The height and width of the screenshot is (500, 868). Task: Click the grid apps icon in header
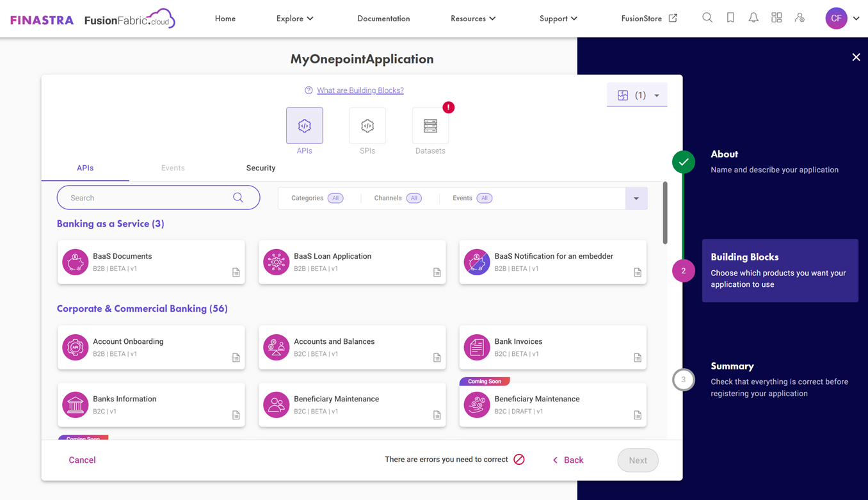(776, 18)
